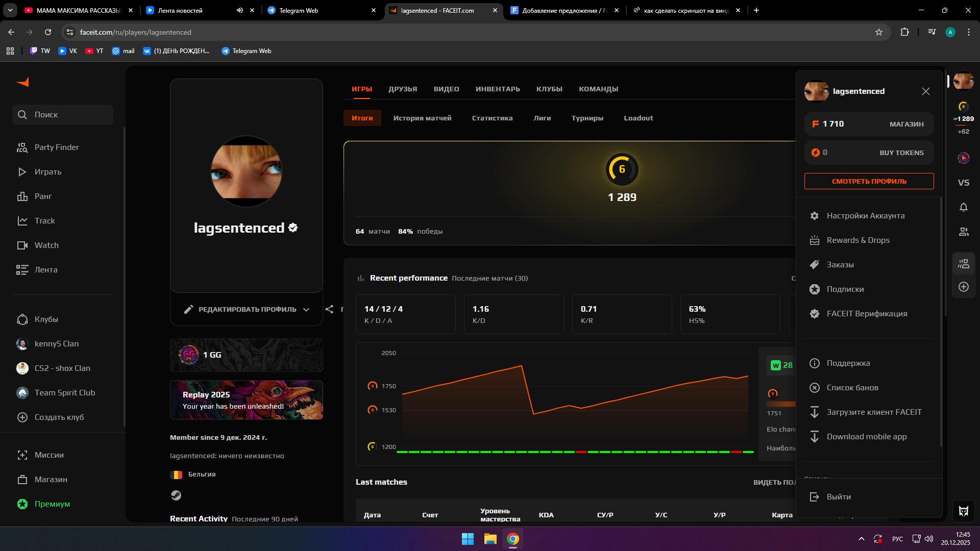Open Party Finder from the sidebar
Screen dimensions: 980x551
pyautogui.click(x=22, y=147)
